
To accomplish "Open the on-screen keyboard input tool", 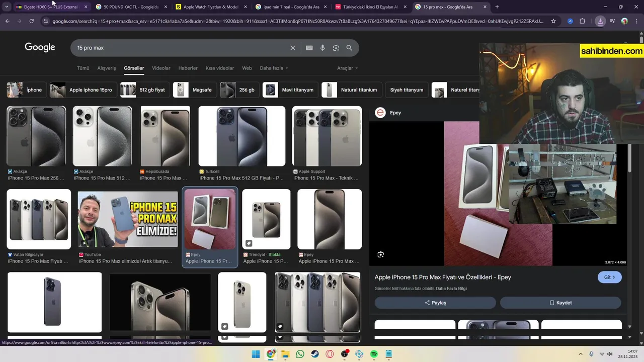I will tap(309, 48).
